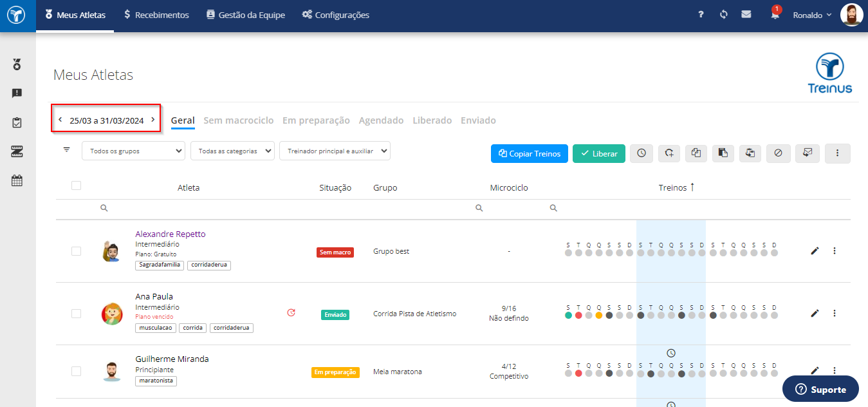Image resolution: width=868 pixels, height=407 pixels.
Task: Open the messages envelope icon
Action: click(x=746, y=14)
